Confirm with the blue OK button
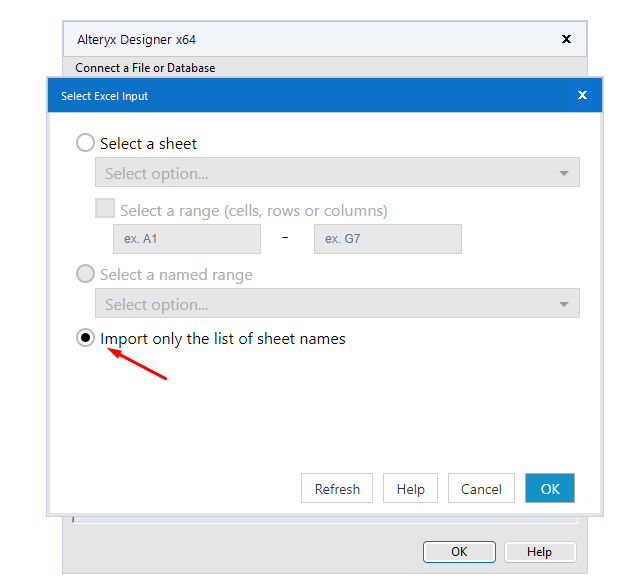The width and height of the screenshot is (625, 586). coord(550,489)
